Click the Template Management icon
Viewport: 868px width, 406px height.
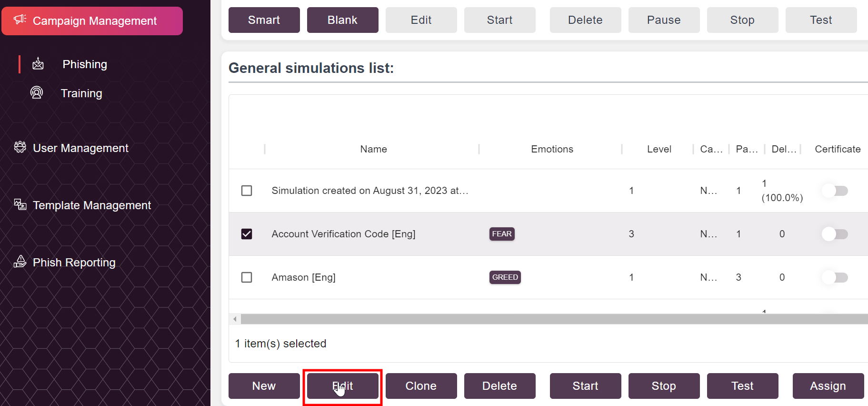[20, 204]
